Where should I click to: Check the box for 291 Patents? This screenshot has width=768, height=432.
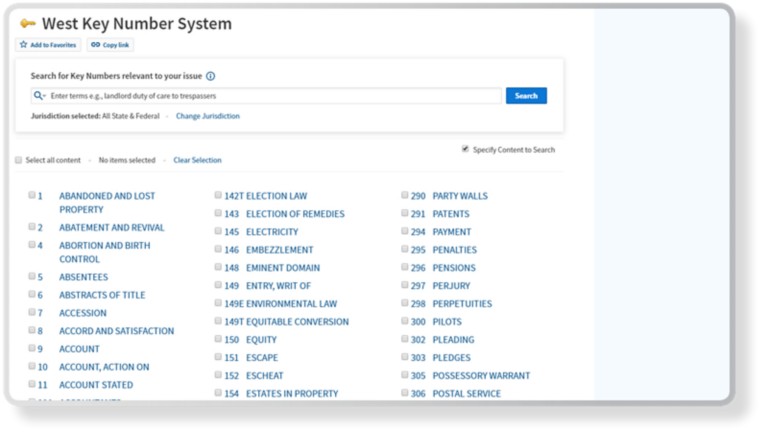point(405,213)
